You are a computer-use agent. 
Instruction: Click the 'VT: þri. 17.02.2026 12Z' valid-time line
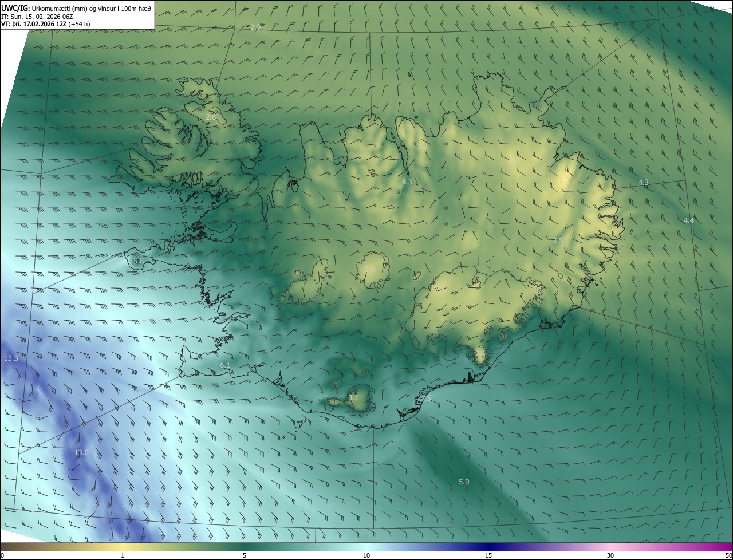(46, 24)
